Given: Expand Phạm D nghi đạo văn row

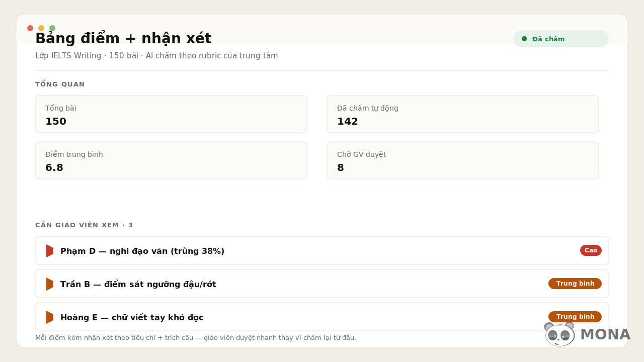Looking at the screenshot, I should coord(322,250).
